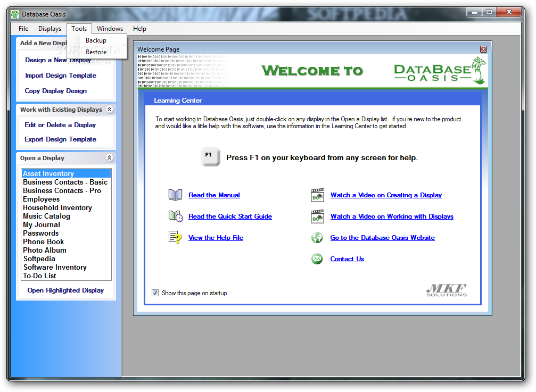Image resolution: width=536 pixels, height=392 pixels.
Task: Click Import Design Template link
Action: click(x=61, y=76)
